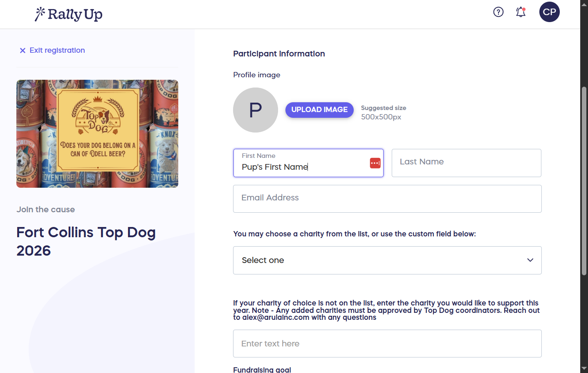Click the Upload Image button
The height and width of the screenshot is (373, 588).
[x=319, y=110]
